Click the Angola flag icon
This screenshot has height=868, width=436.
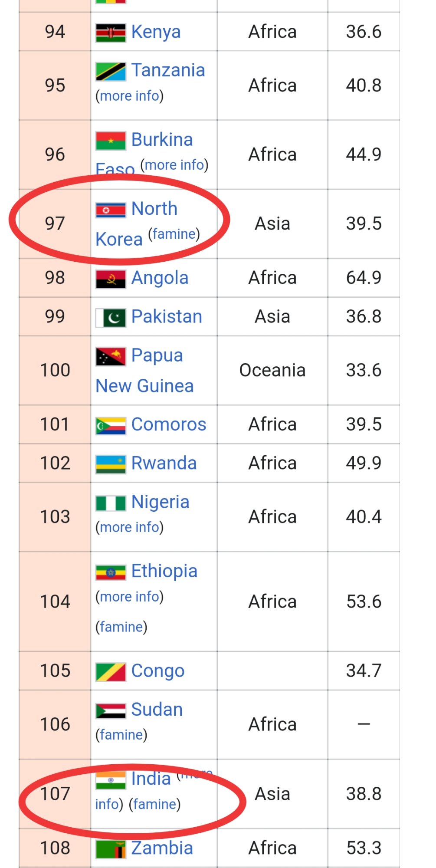pos(111,279)
